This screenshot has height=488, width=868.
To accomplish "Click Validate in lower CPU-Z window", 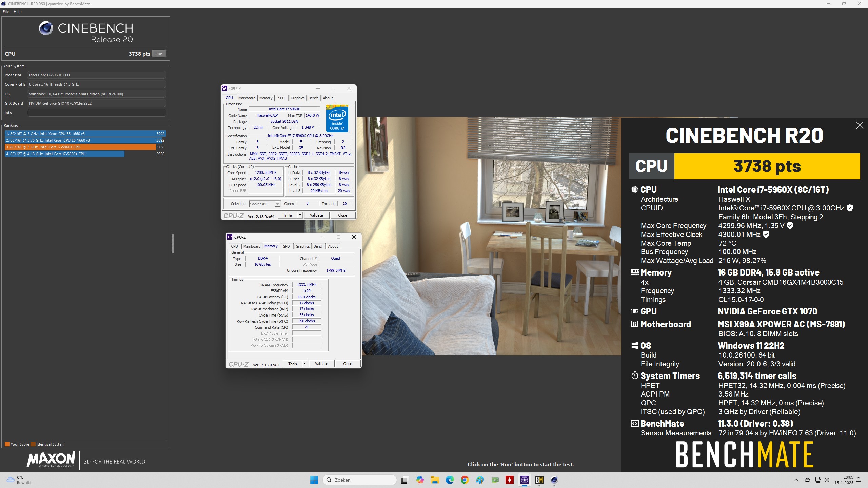I will pyautogui.click(x=321, y=364).
